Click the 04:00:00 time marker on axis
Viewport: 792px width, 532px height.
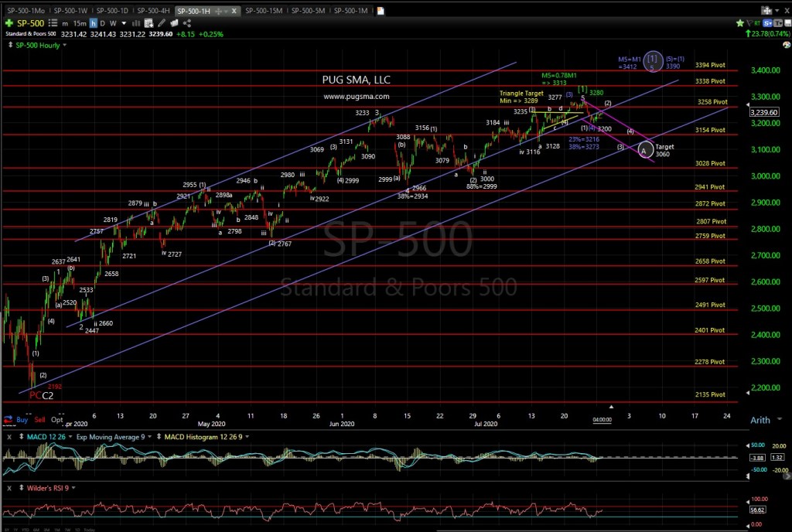point(602,420)
